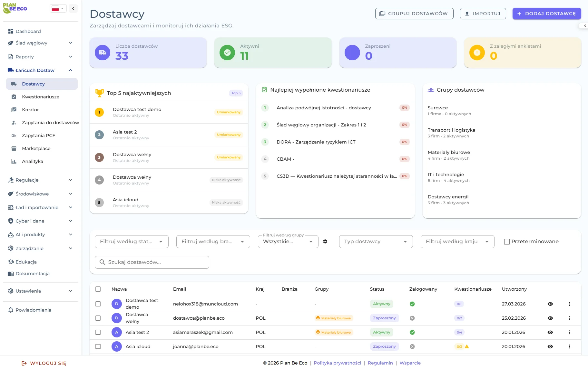The width and height of the screenshot is (588, 370).
Task: Open the Filtruj według kraju dropdown
Action: tap(457, 241)
